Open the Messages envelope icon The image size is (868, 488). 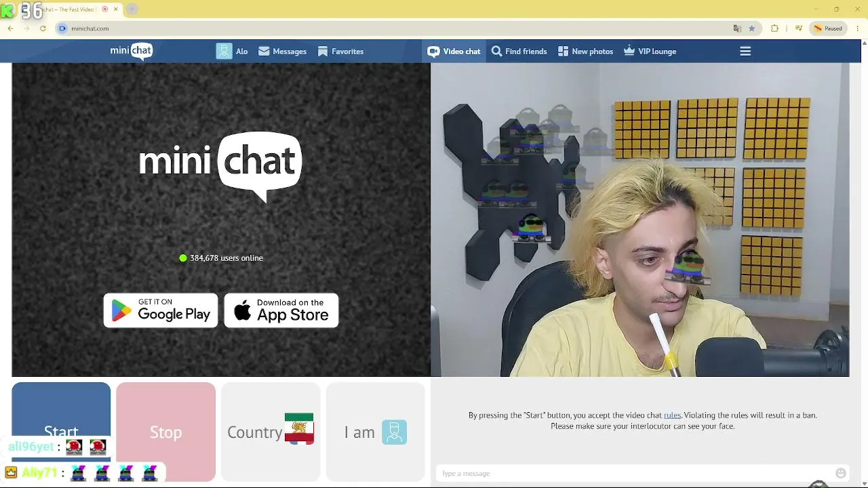[264, 52]
